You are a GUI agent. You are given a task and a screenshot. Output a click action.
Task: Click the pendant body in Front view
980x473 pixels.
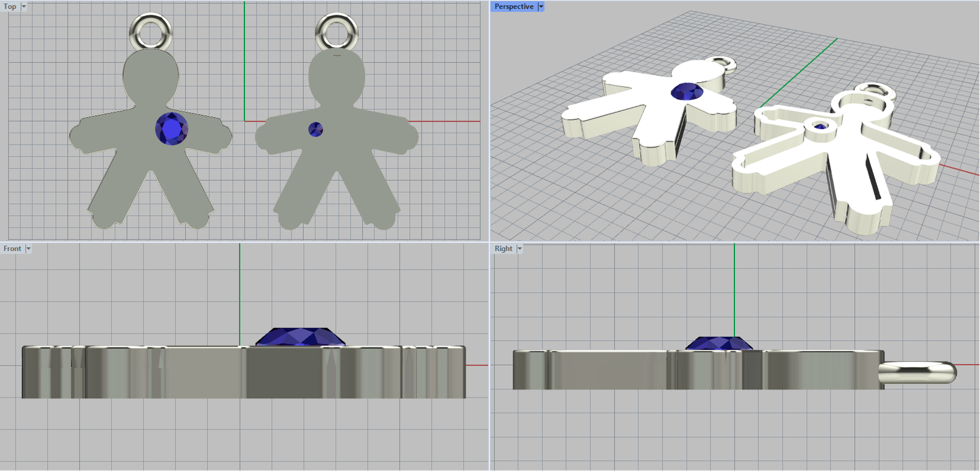click(202, 373)
